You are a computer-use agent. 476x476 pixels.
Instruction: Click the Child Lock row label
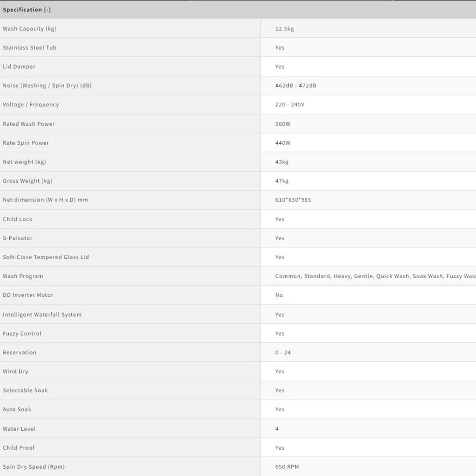pos(18,219)
